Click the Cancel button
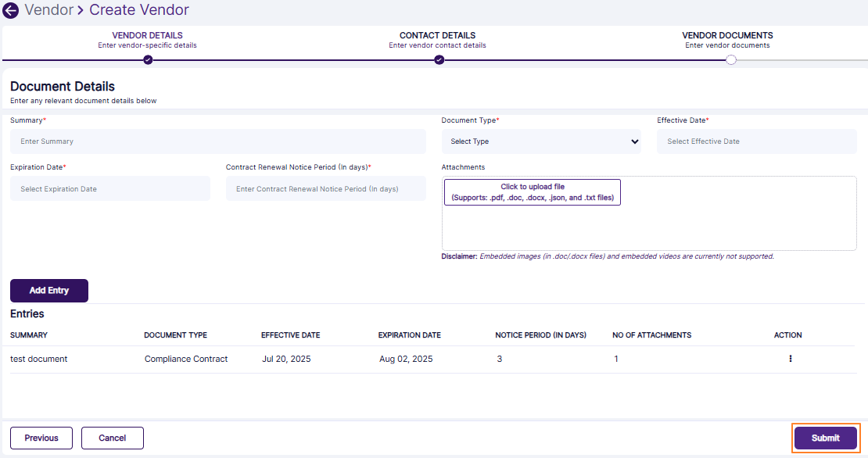 [x=112, y=438]
